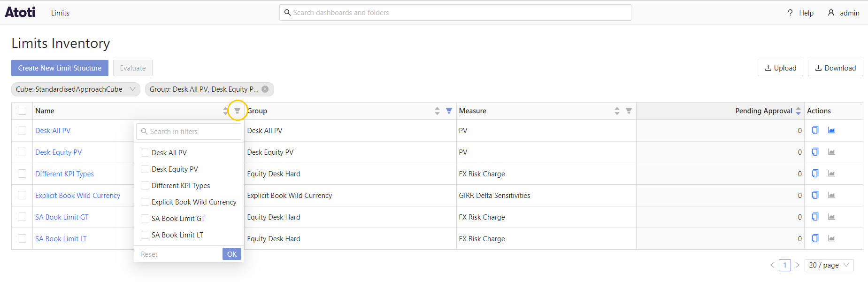Focus the Search dashboards and folders field
The height and width of the screenshot is (284, 868).
point(455,13)
